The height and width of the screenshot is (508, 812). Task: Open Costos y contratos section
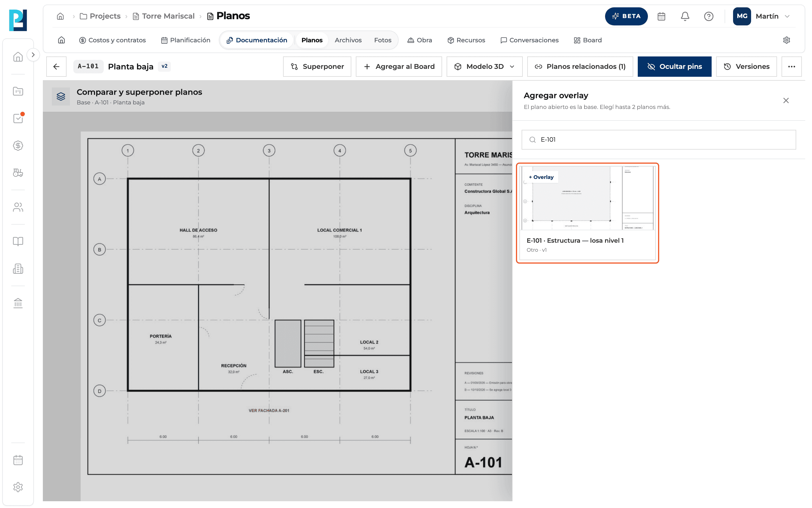click(x=112, y=40)
